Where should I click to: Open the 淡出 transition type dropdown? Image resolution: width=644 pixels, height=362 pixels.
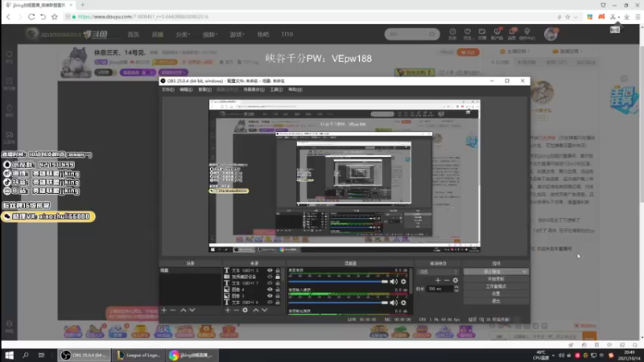point(438,272)
